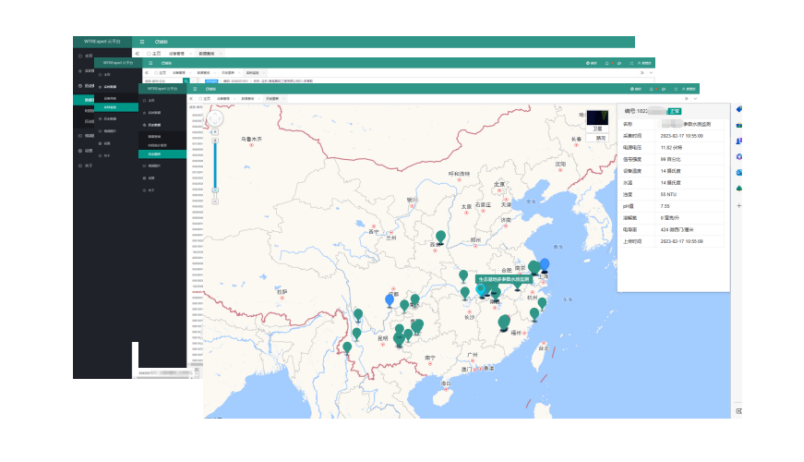Open 设置 in the front window sidebar
The width and height of the screenshot is (804, 462).
[151, 178]
